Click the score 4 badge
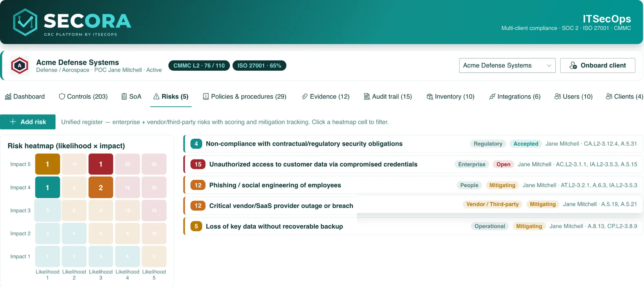Screen dimensions: 644x287 pos(196,144)
